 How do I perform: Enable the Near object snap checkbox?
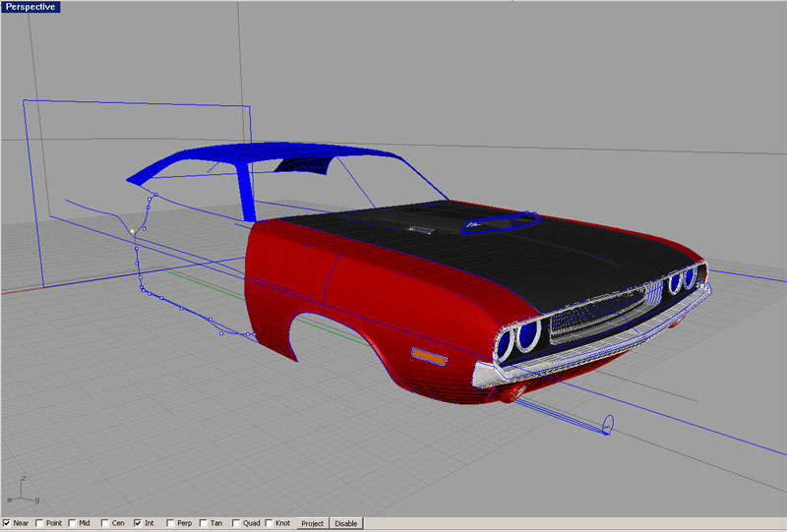click(x=7, y=523)
